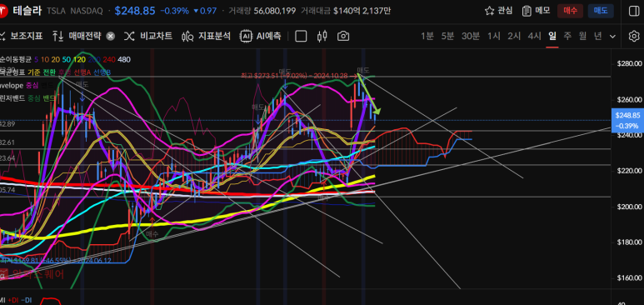Click the $160.00 price axis label
The width and height of the screenshot is (644, 305).
[629, 278]
